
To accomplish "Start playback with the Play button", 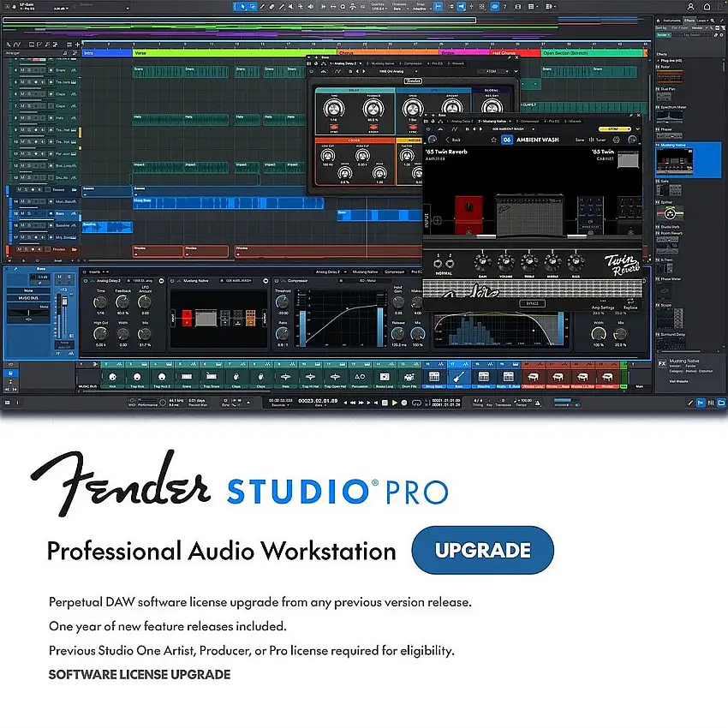I will point(394,403).
